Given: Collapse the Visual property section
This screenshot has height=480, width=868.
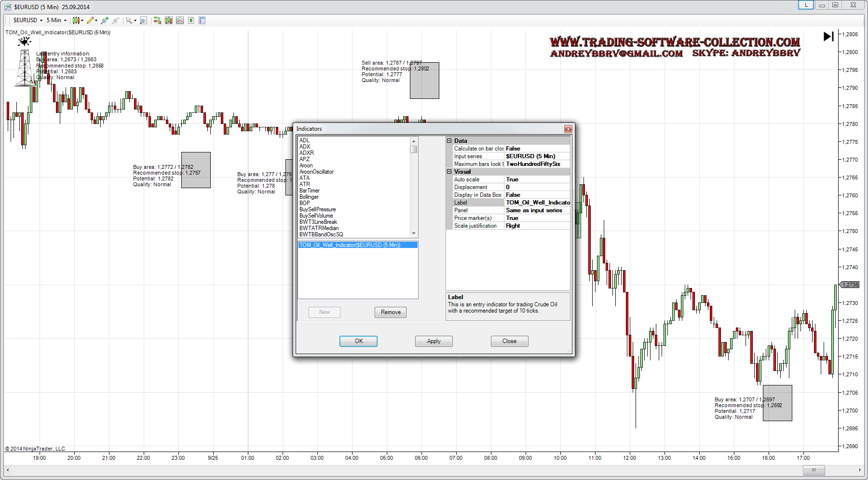Looking at the screenshot, I should click(449, 172).
